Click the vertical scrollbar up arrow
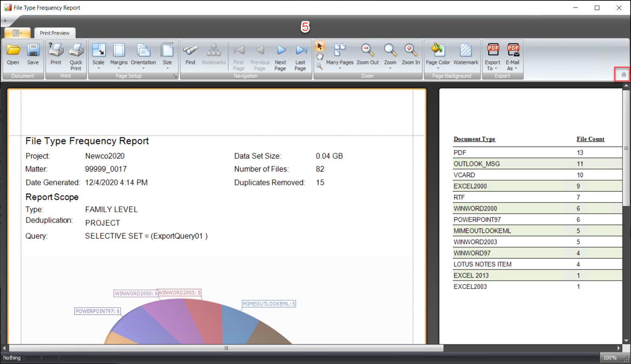The image size is (631, 364). [x=626, y=86]
